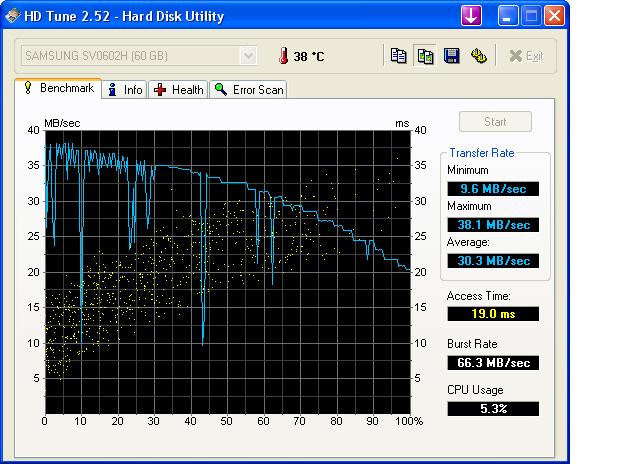The width and height of the screenshot is (617, 464).
Task: Click the thermometer temperature icon
Action: click(x=283, y=55)
